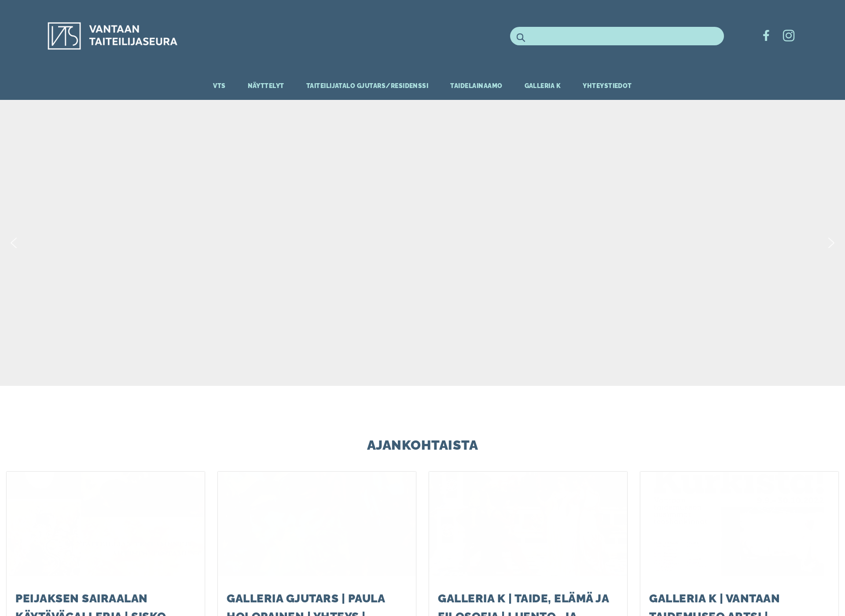Open the Yhteystiedot menu item
Viewport: 845px width, 616px height.
pyautogui.click(x=607, y=86)
